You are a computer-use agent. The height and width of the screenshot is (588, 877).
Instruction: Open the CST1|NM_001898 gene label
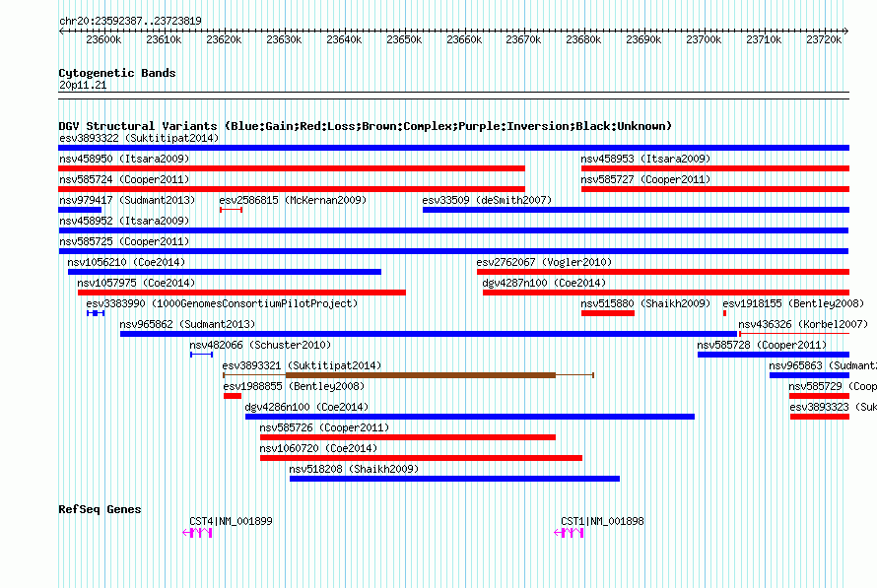coord(602,521)
